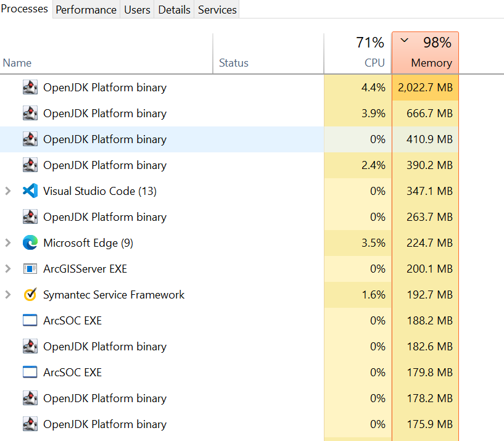Sort by the Memory column header

point(425,54)
